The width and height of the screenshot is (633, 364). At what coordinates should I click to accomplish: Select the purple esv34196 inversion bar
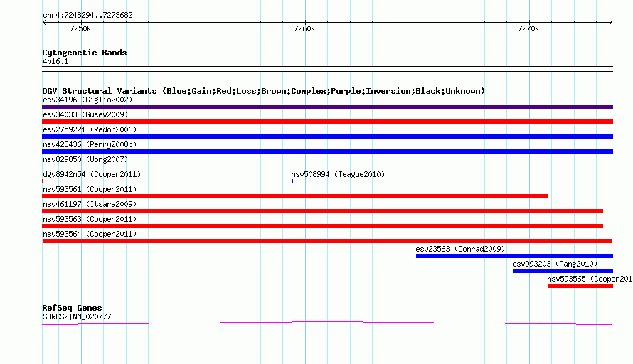coord(327,107)
